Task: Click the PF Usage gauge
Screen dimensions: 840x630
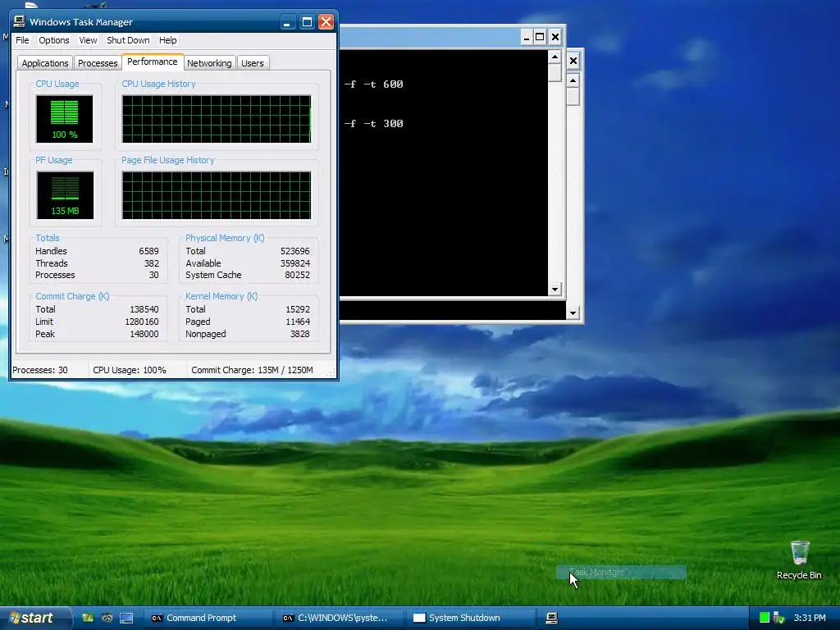Action: click(65, 195)
